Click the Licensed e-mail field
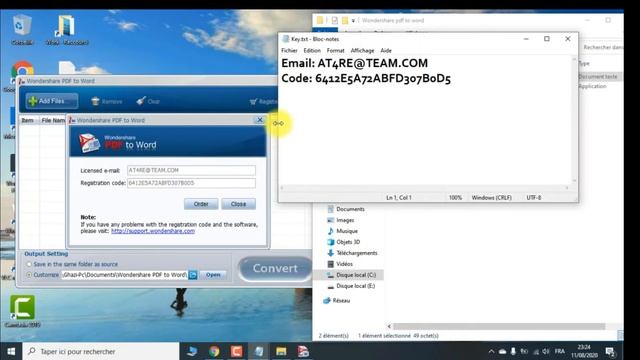This screenshot has height=360, width=640. 191,170
